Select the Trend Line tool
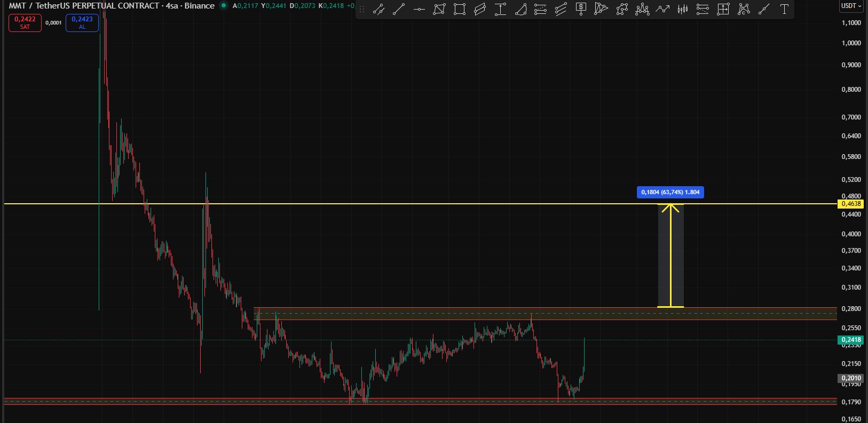The height and width of the screenshot is (423, 868). (399, 9)
